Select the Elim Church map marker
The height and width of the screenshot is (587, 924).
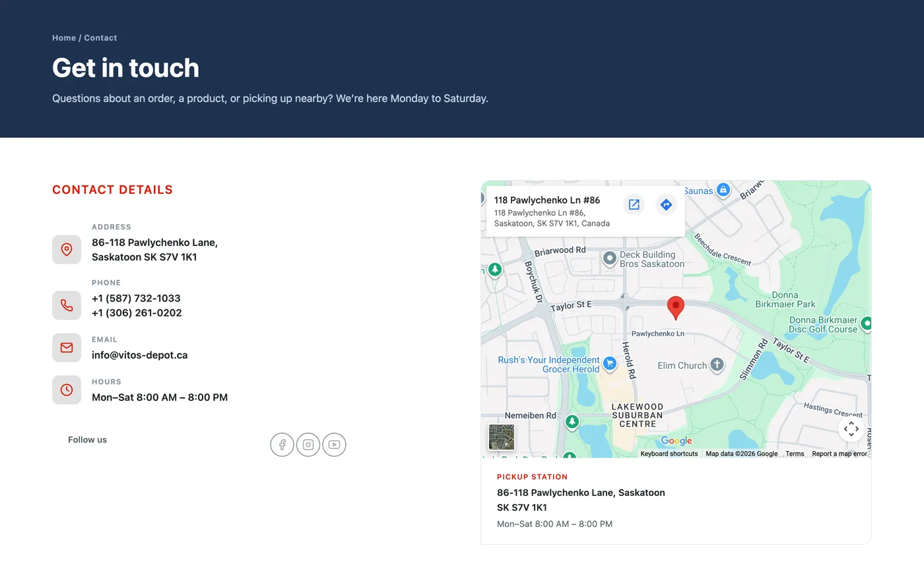[717, 364]
